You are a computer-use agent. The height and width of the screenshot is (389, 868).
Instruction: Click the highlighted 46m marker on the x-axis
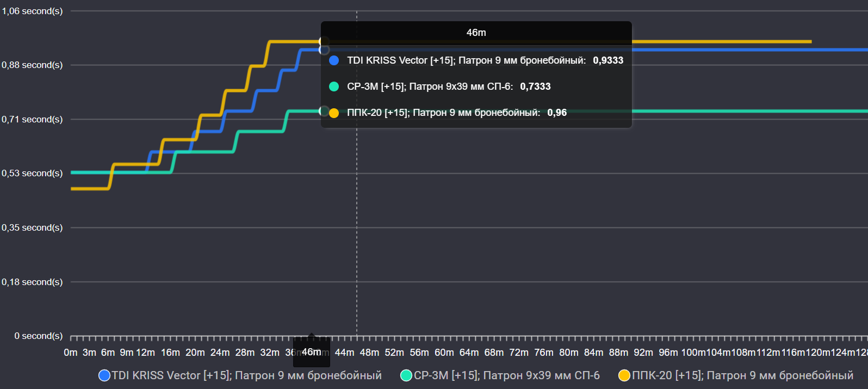point(312,352)
